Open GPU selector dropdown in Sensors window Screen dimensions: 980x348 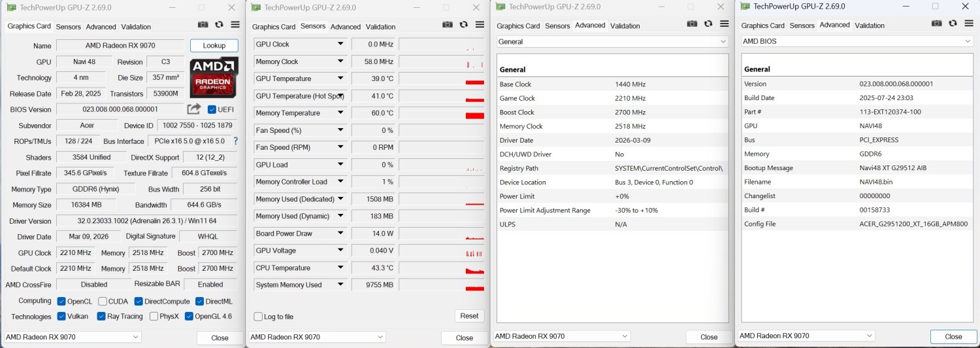click(317, 338)
